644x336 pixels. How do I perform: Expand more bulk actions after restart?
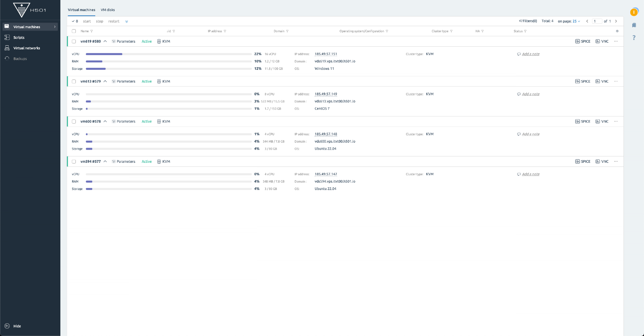[126, 21]
